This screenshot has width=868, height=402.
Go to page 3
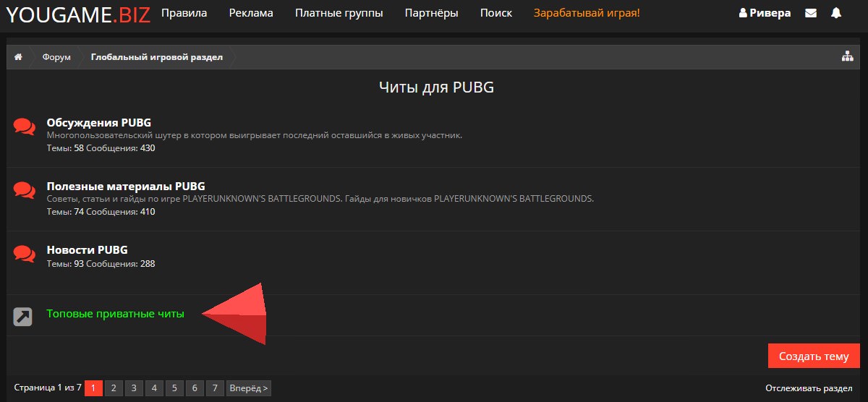click(134, 388)
